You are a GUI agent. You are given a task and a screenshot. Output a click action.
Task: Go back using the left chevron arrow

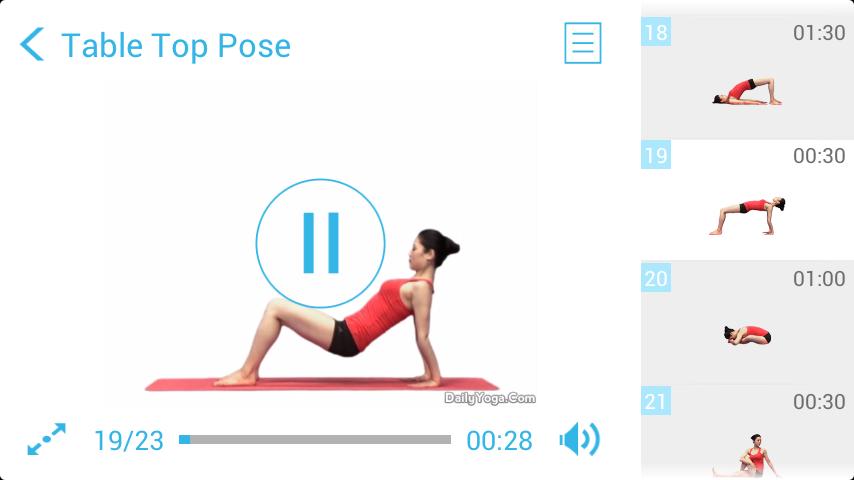tap(32, 44)
